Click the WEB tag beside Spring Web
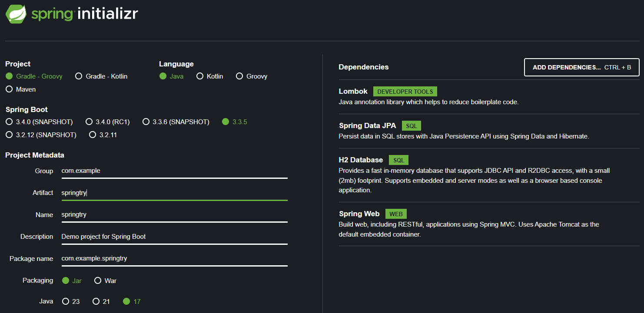Viewport: 644px width, 313px height. pos(396,214)
